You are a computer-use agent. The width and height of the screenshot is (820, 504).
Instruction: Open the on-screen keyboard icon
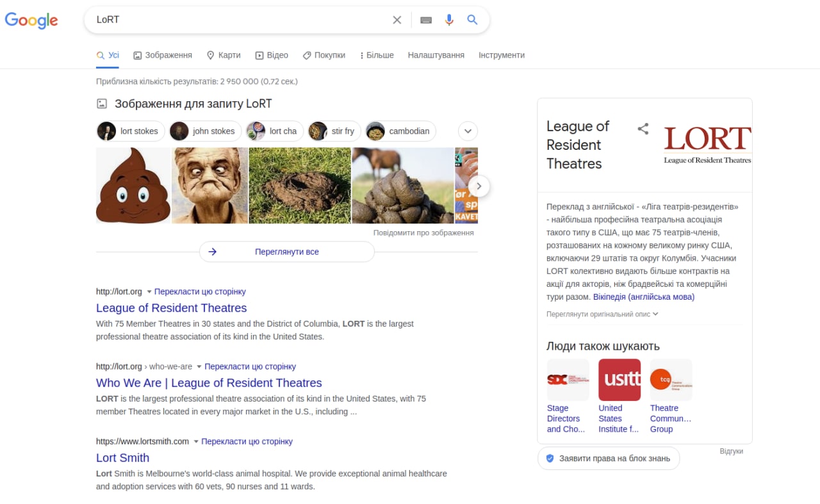click(x=426, y=20)
